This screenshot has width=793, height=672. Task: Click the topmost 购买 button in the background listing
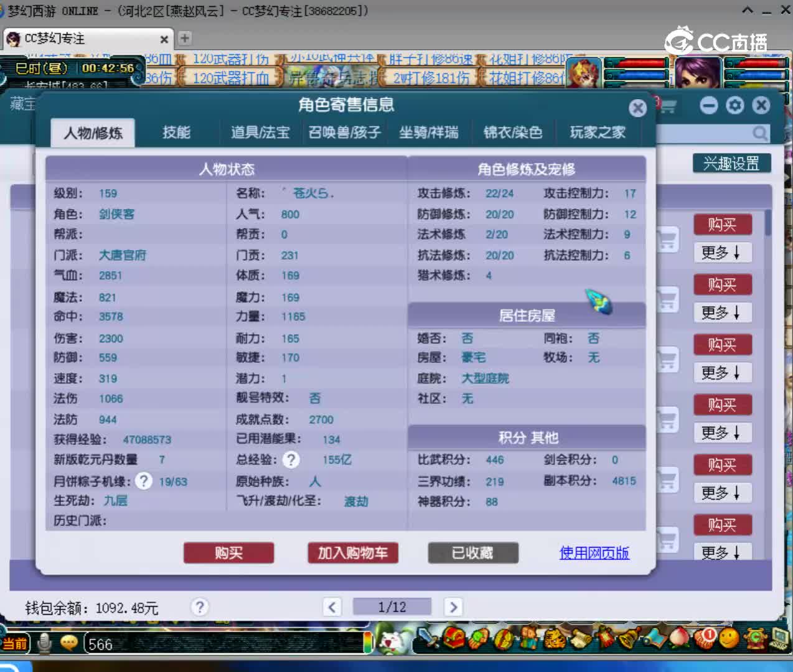coord(723,224)
